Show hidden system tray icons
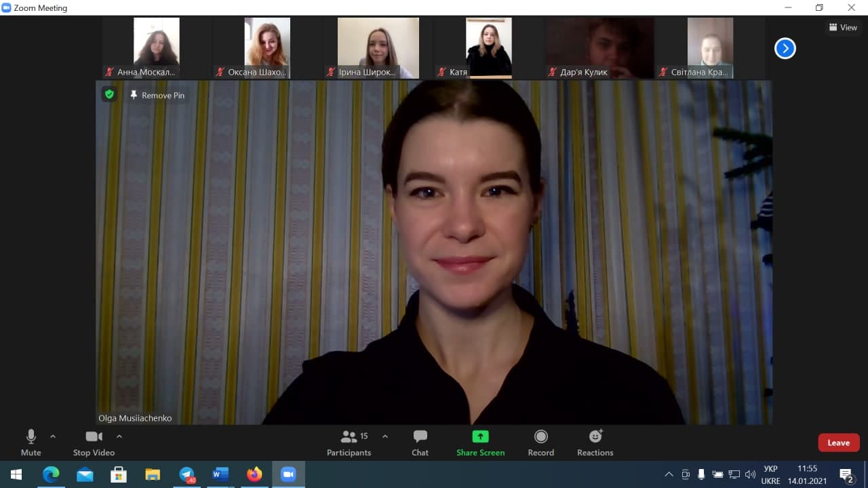This screenshot has height=488, width=868. click(x=669, y=474)
